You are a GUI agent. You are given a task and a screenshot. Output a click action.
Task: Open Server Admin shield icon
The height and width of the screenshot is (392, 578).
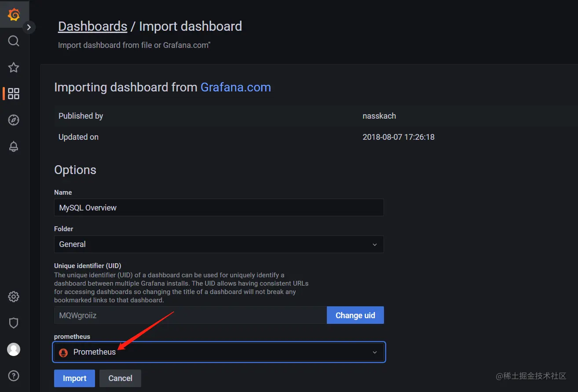point(14,323)
